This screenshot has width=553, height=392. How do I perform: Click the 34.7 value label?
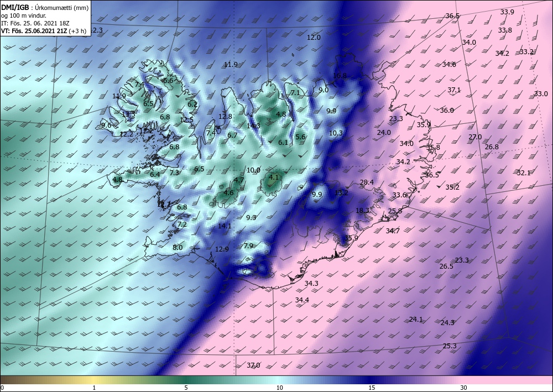(x=393, y=231)
